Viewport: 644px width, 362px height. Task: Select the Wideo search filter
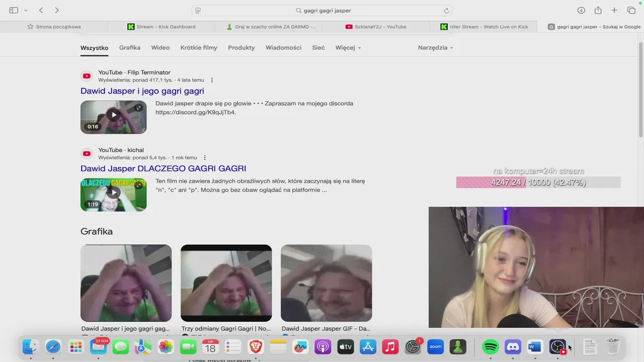(x=160, y=48)
